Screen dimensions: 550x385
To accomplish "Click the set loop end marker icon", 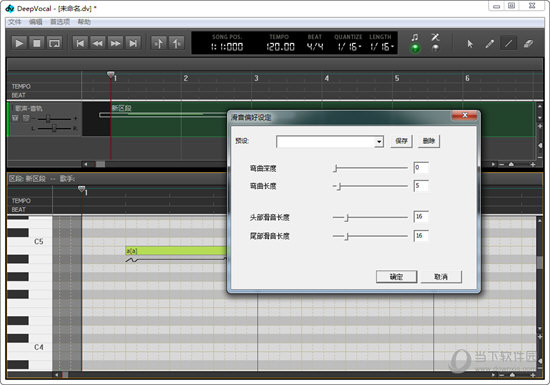I will [176, 43].
